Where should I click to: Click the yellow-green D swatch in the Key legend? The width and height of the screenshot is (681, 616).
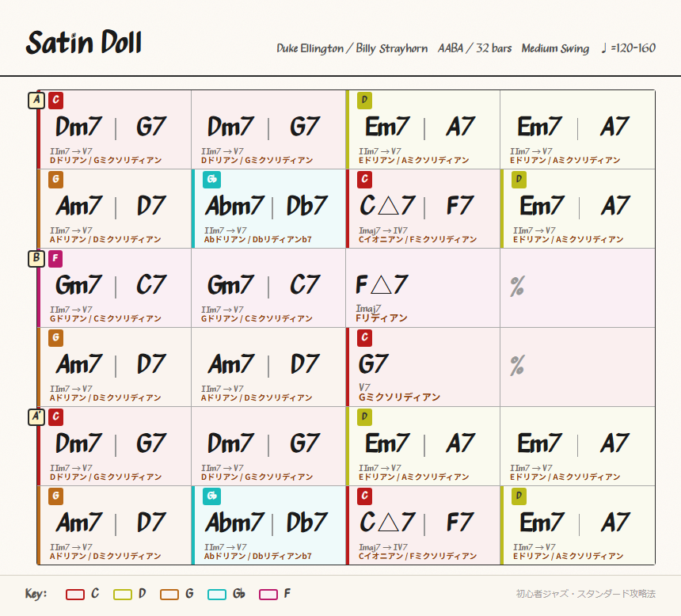pos(123,595)
